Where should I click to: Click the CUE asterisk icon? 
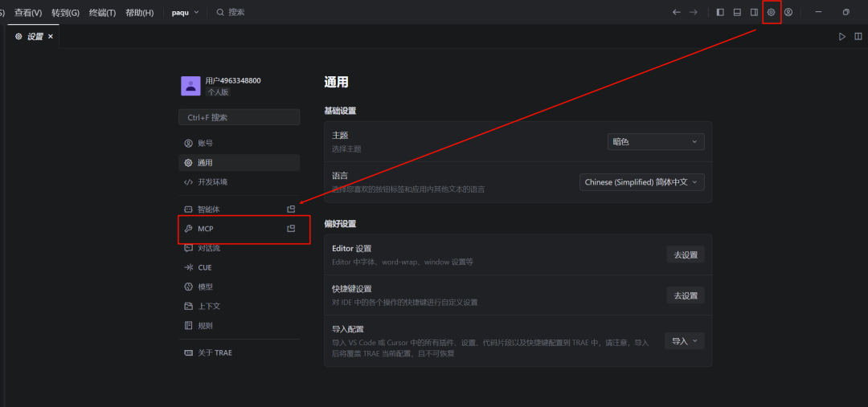188,267
